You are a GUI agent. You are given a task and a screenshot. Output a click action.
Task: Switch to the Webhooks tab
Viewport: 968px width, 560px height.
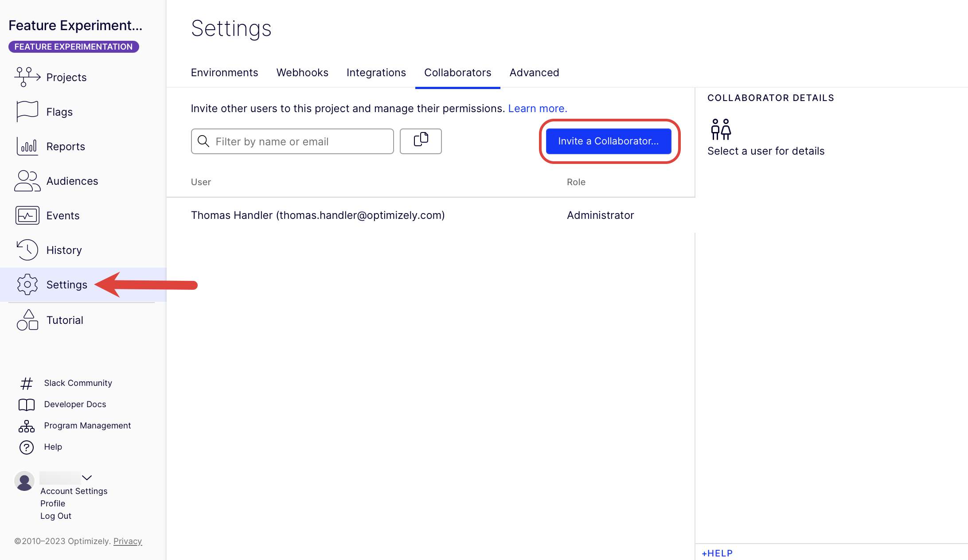click(x=302, y=73)
